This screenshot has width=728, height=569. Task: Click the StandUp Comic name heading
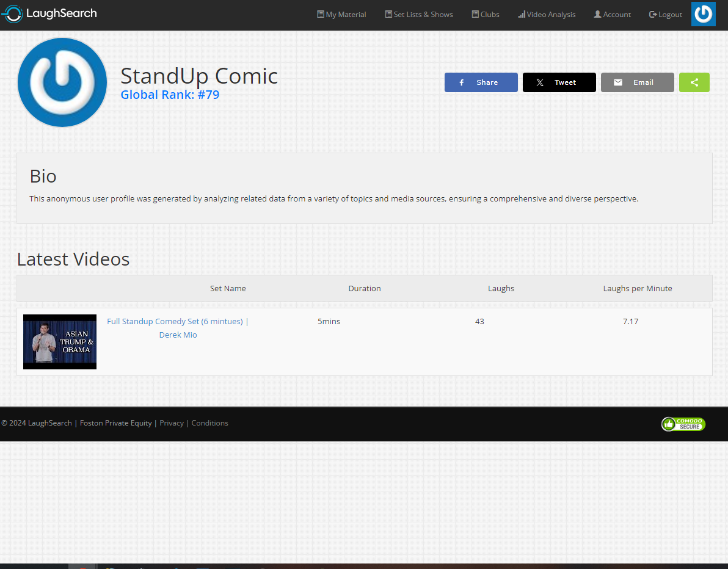pyautogui.click(x=199, y=76)
